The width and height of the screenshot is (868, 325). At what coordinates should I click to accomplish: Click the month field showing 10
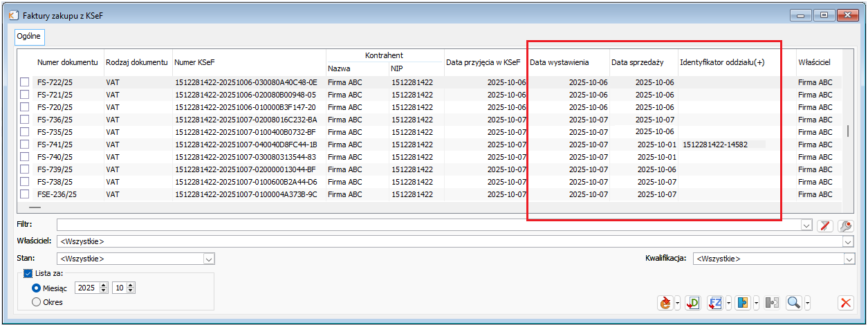coord(120,288)
